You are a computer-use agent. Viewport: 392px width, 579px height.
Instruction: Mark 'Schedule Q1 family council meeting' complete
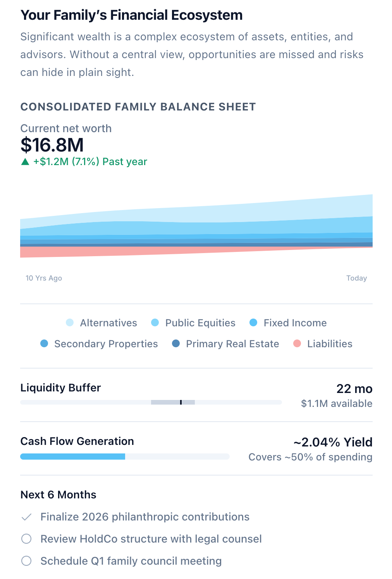(26, 561)
